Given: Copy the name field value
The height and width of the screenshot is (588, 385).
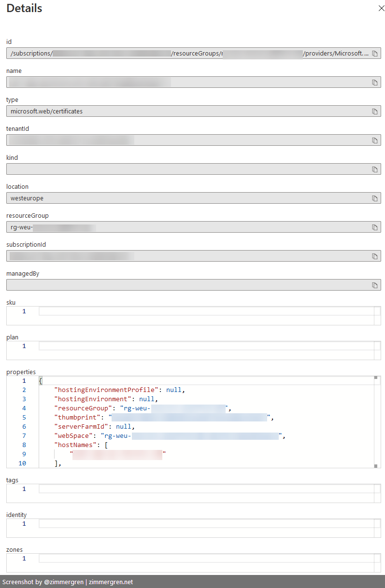Looking at the screenshot, I should (x=374, y=83).
